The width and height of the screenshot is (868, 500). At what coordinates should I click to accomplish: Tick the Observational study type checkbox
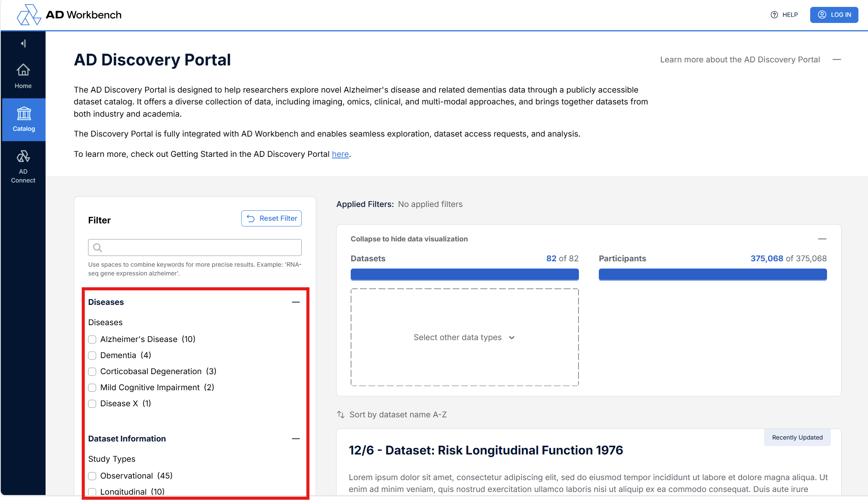92,476
